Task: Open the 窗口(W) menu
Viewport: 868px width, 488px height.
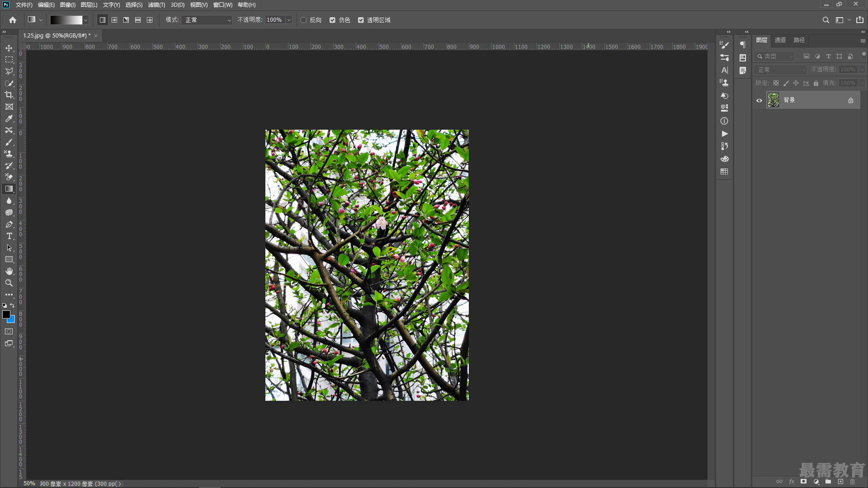Action: click(x=222, y=5)
